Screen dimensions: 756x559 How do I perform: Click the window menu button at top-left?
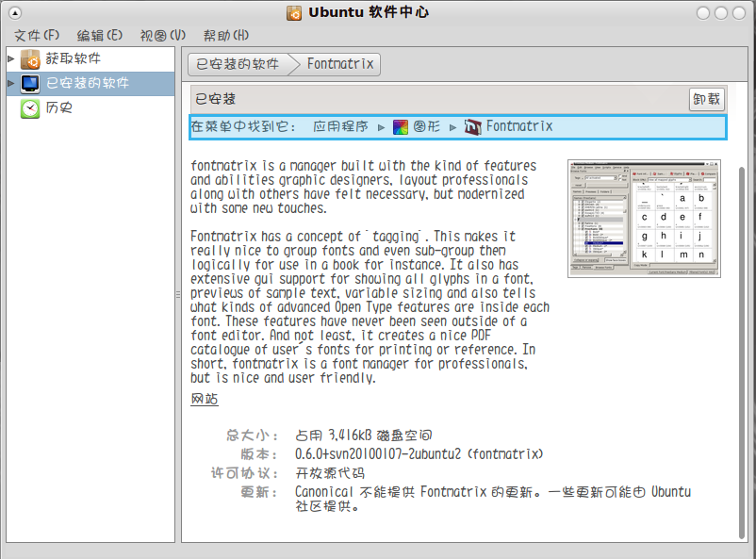(x=15, y=13)
